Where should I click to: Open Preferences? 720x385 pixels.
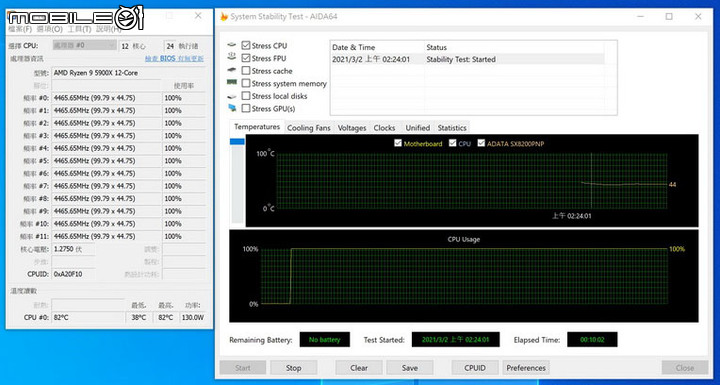click(526, 368)
